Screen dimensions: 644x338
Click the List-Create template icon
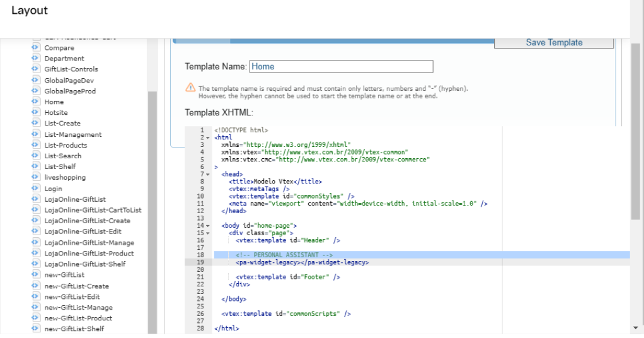pyautogui.click(x=35, y=122)
